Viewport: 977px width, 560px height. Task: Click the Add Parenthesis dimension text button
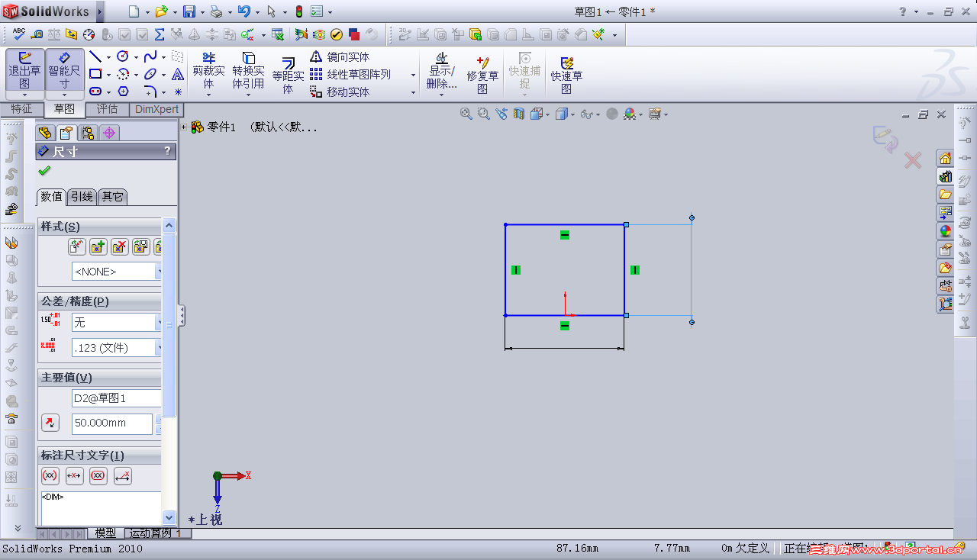point(50,476)
